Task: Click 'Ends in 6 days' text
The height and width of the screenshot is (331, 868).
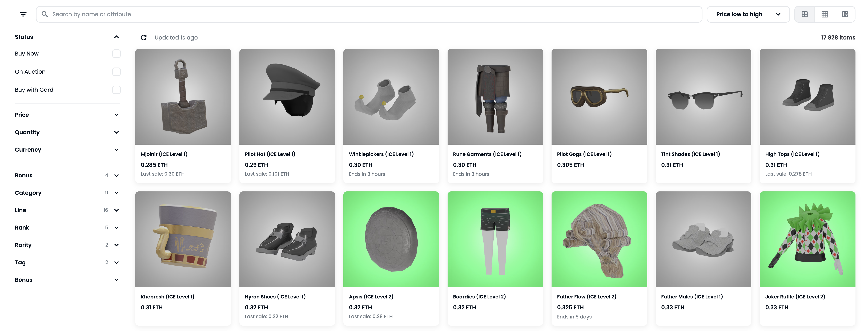Action: pyautogui.click(x=574, y=317)
